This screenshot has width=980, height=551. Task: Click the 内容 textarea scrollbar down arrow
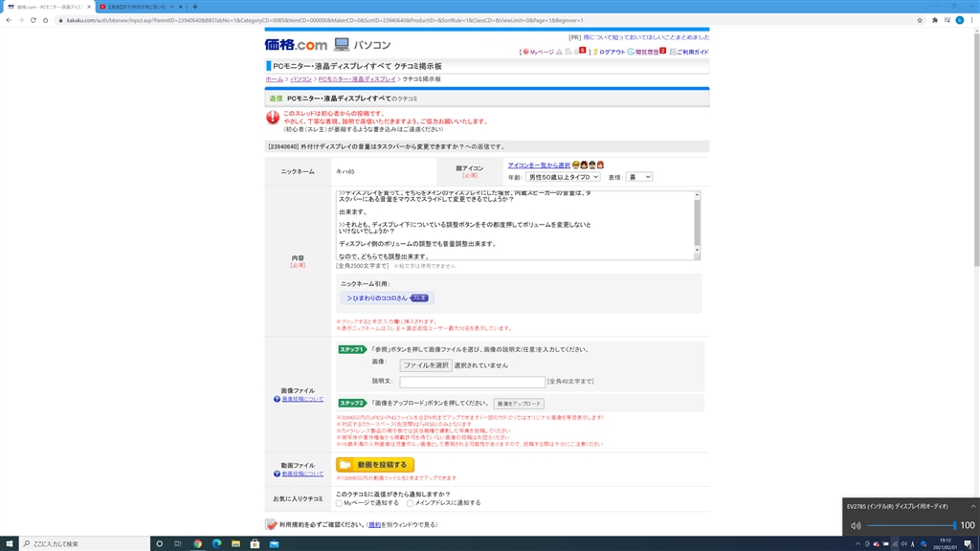[x=697, y=251]
